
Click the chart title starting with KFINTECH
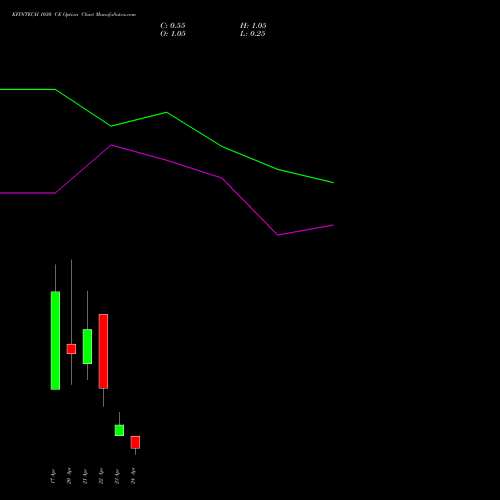pos(74,15)
